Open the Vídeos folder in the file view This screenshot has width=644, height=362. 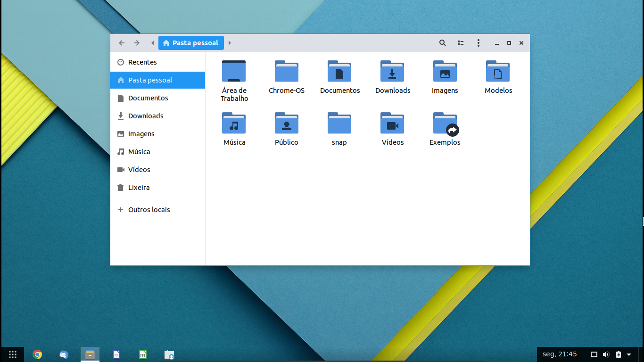tap(392, 127)
